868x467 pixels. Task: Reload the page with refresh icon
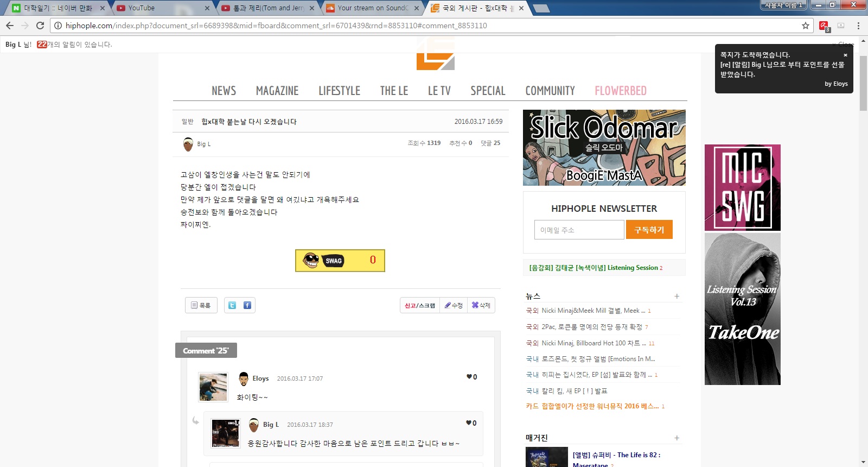click(x=40, y=26)
